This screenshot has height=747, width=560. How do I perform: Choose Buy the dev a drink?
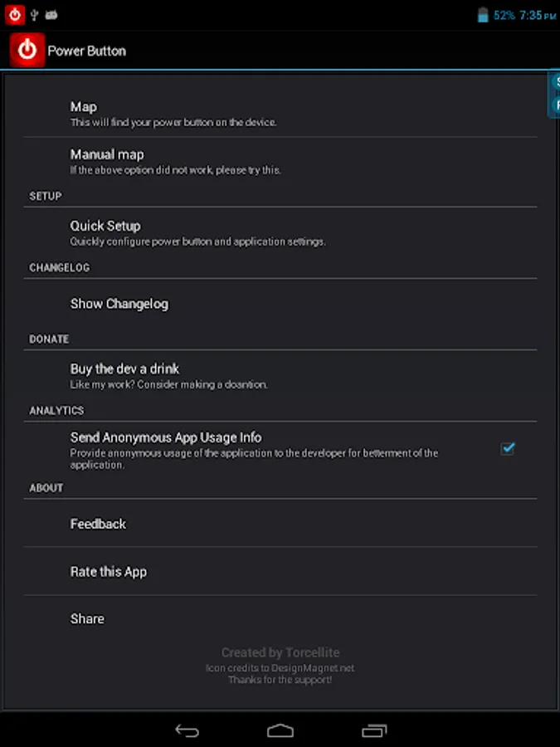(280, 375)
